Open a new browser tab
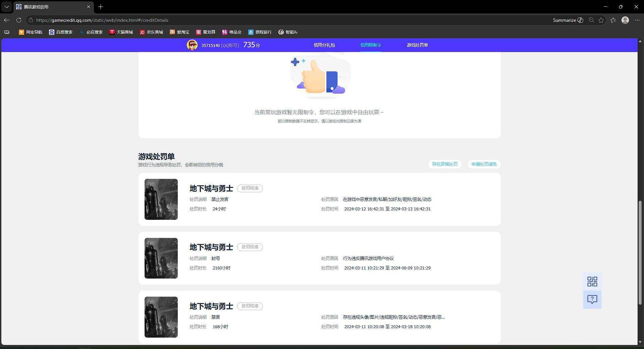Viewport: 644px width, 349px height. pyautogui.click(x=101, y=7)
